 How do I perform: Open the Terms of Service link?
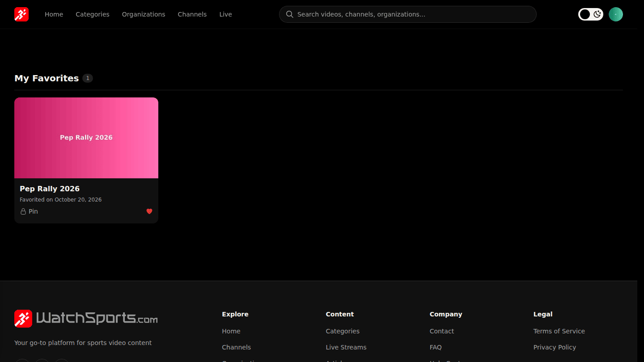(559, 331)
